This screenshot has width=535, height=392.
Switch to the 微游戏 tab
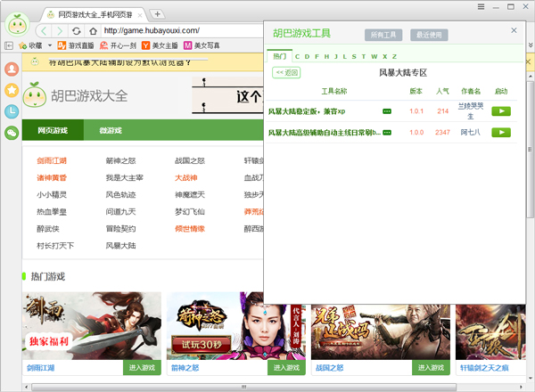[111, 130]
